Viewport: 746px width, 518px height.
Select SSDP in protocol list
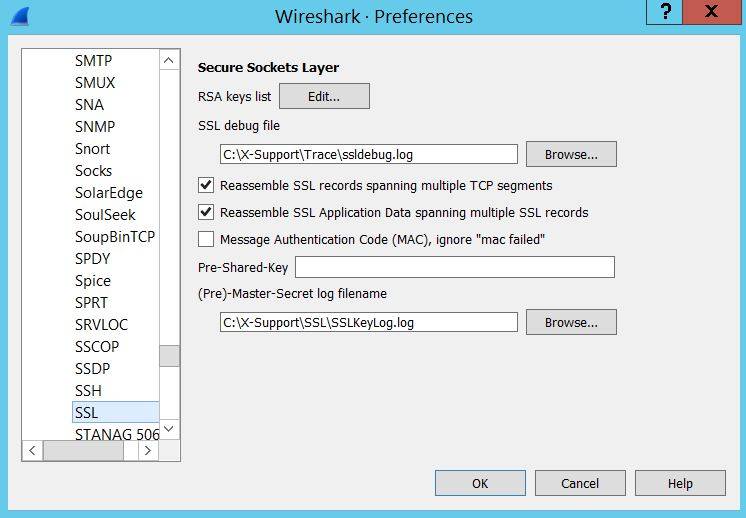[92, 369]
